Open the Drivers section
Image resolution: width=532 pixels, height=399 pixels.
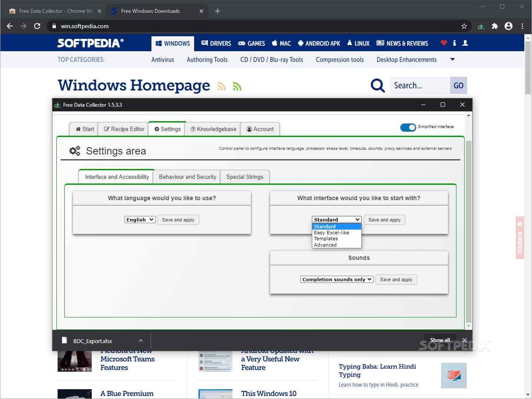tap(216, 44)
